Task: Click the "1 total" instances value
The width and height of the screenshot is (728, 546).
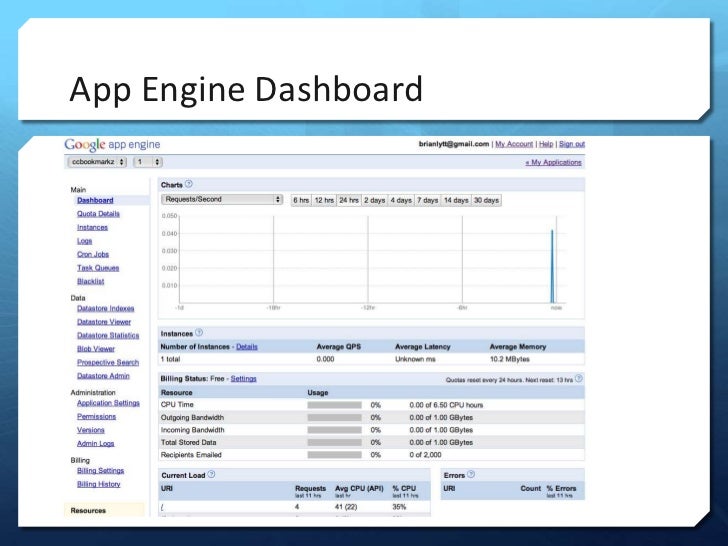Action: 170,359
